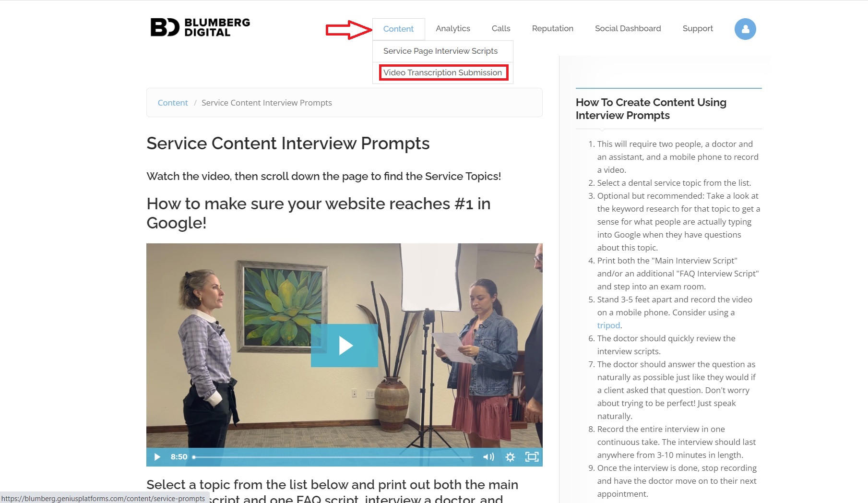This screenshot has height=503, width=868.
Task: Open video settings gear icon
Action: (x=510, y=457)
